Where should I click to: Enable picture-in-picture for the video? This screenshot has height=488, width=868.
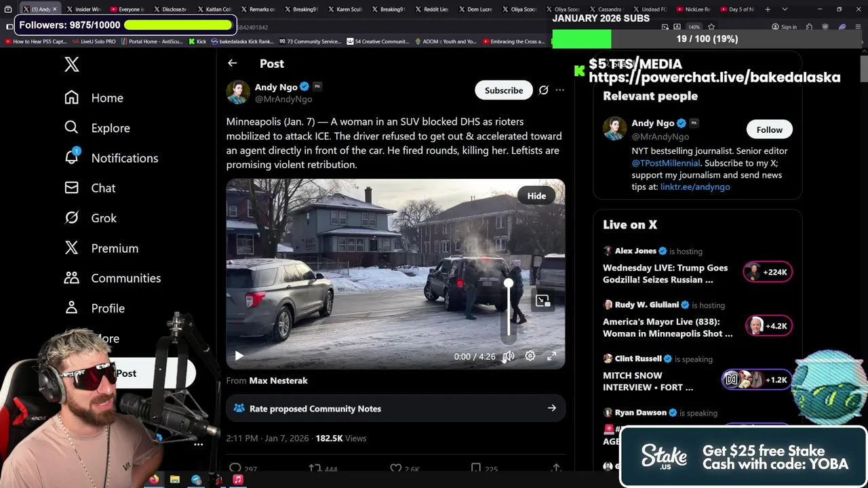(542, 301)
